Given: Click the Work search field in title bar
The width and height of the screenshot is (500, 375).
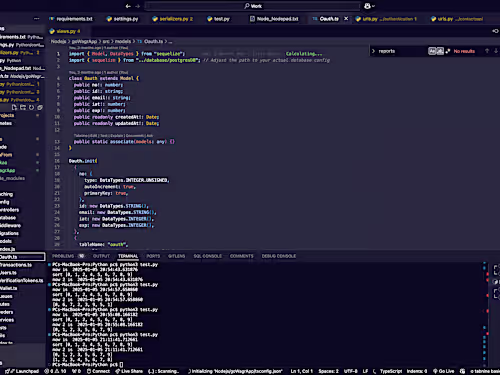Looking at the screenshot, I should 253,6.
